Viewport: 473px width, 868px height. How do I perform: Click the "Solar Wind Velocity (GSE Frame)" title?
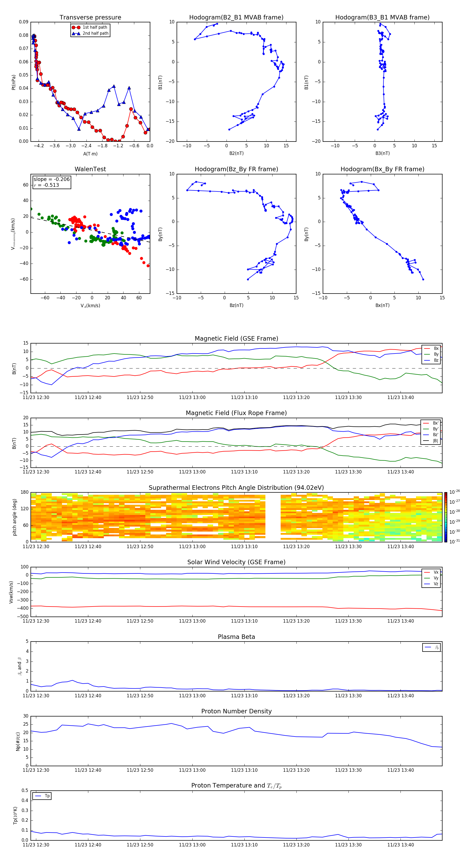[x=236, y=562]
